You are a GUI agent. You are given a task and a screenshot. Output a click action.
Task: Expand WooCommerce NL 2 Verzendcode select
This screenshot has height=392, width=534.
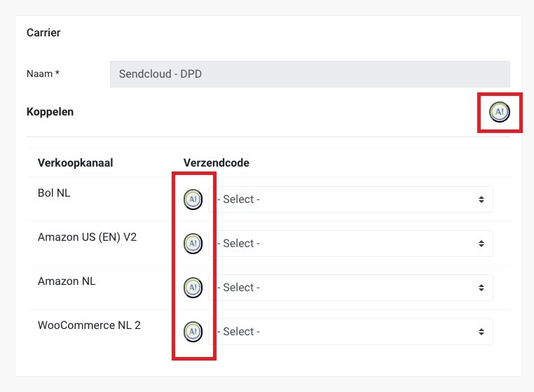click(353, 332)
